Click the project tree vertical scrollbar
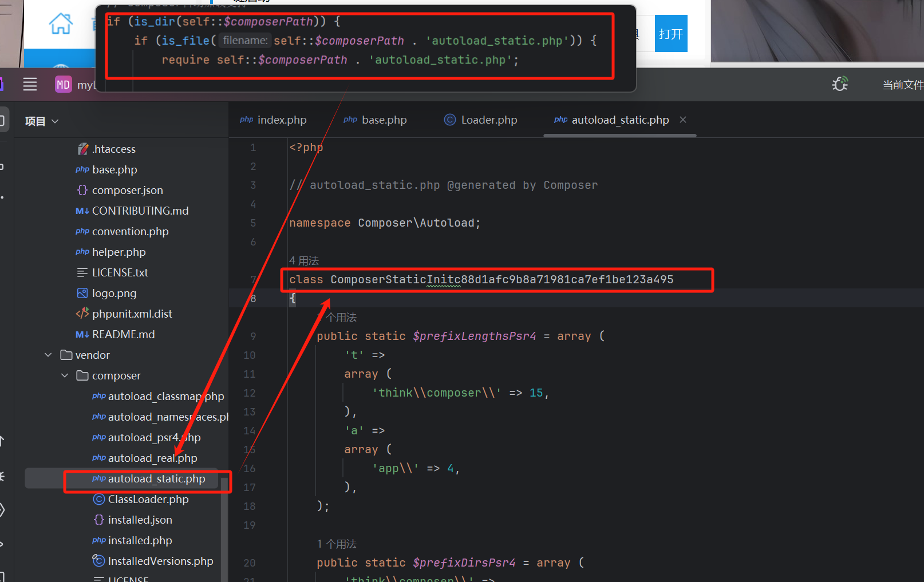This screenshot has height=582, width=924. click(224, 529)
